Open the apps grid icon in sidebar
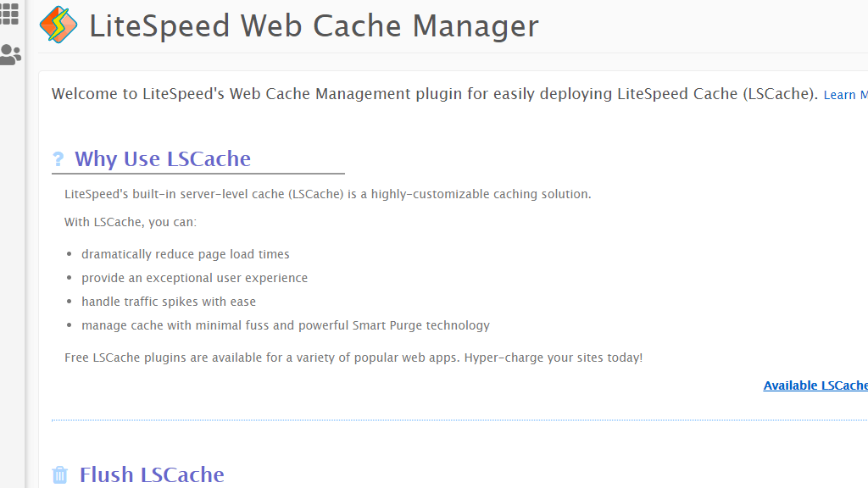 tap(9, 14)
